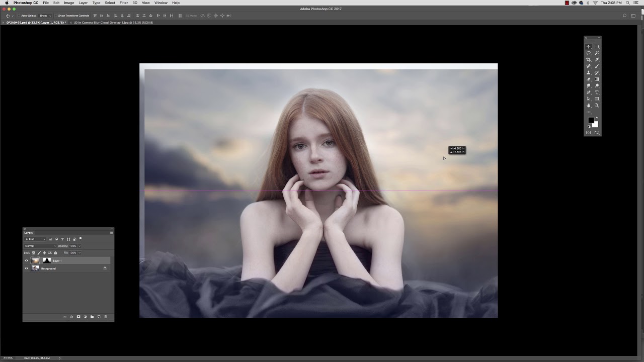Screen dimensions: 644x362
Task: Select the Pen tool
Action: coord(589,93)
